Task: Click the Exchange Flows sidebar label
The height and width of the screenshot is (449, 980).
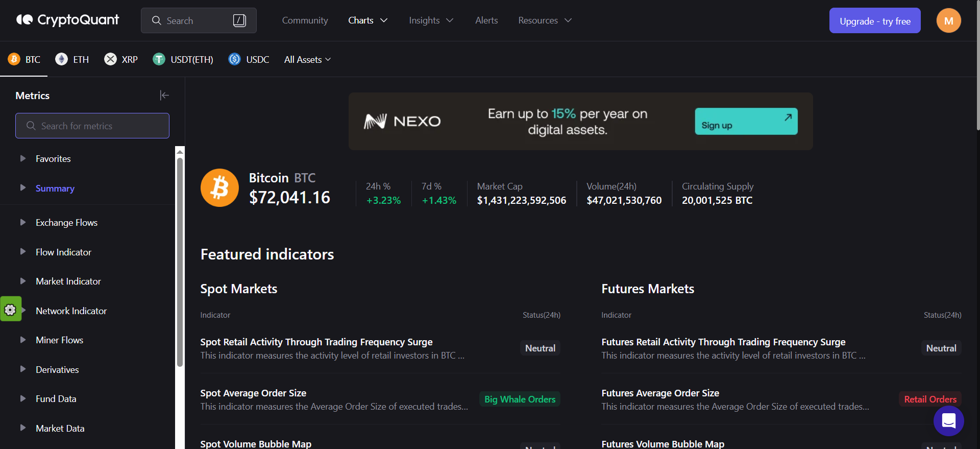Action: (66, 222)
